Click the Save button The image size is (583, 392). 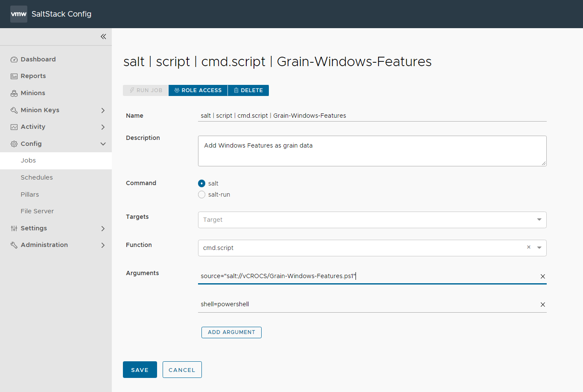click(x=140, y=370)
